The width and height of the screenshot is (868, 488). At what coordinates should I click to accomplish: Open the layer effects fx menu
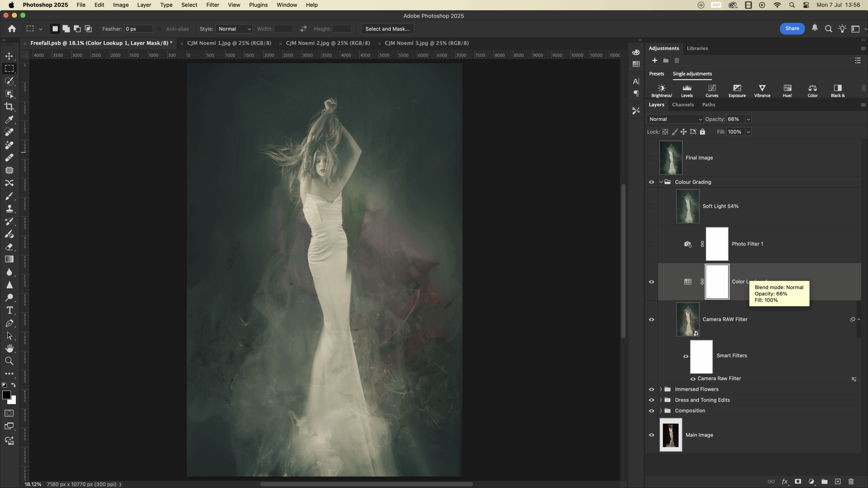785,482
